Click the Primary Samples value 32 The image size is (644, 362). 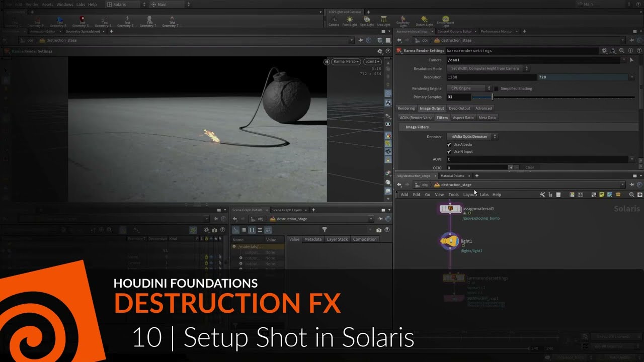458,97
